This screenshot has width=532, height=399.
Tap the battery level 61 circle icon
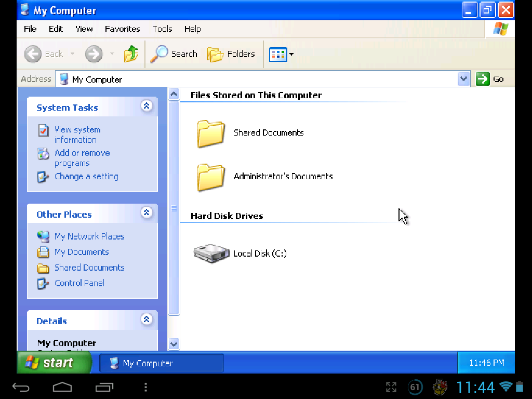(x=415, y=387)
